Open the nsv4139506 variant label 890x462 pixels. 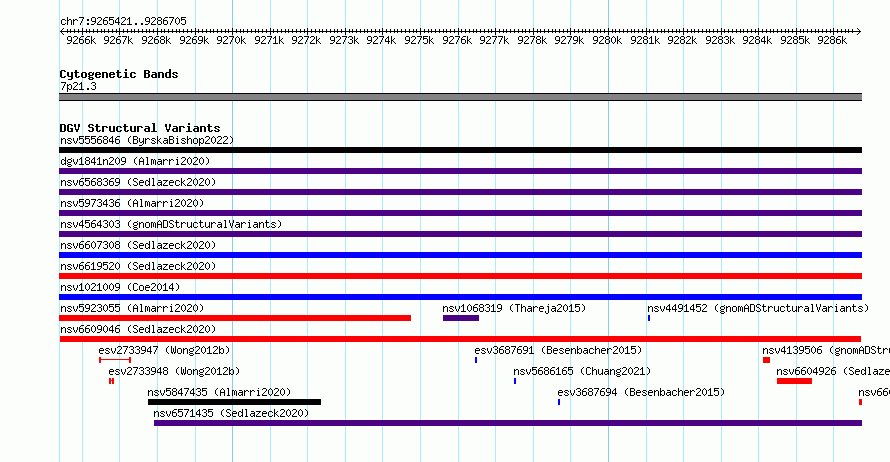[826, 350]
